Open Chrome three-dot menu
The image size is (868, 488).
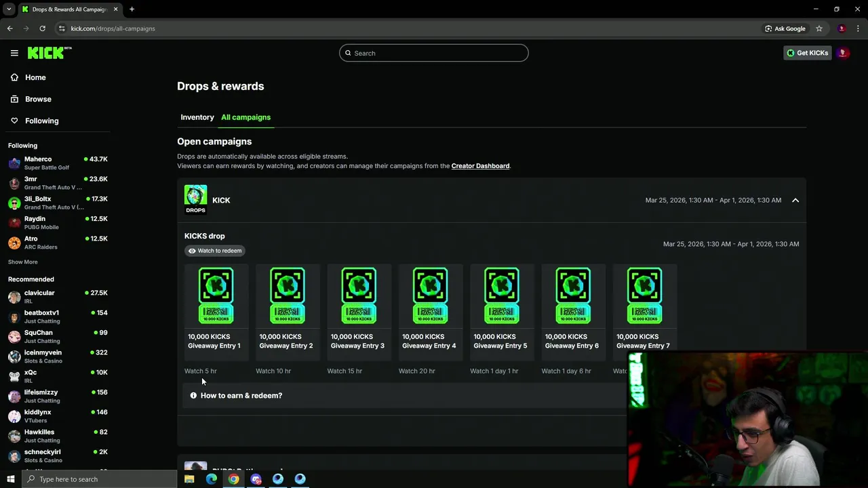coord(858,28)
